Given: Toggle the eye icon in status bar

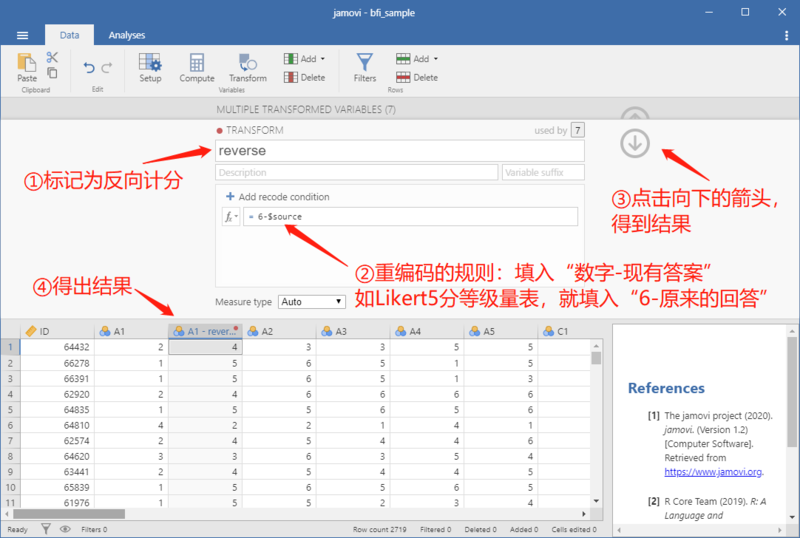Looking at the screenshot, I should coord(65,529).
